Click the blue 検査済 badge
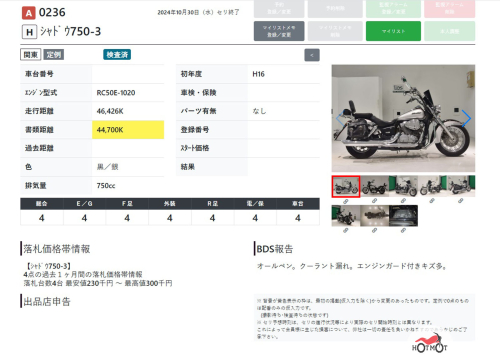 [117, 55]
